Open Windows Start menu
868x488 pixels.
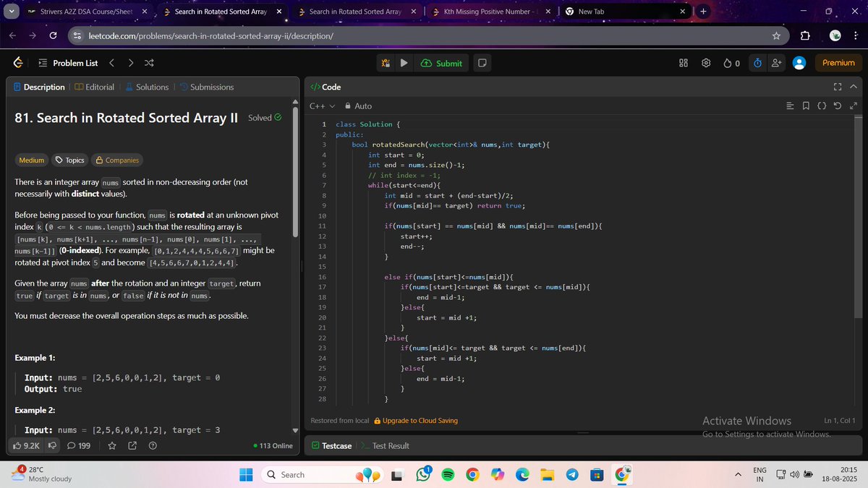pos(246,474)
